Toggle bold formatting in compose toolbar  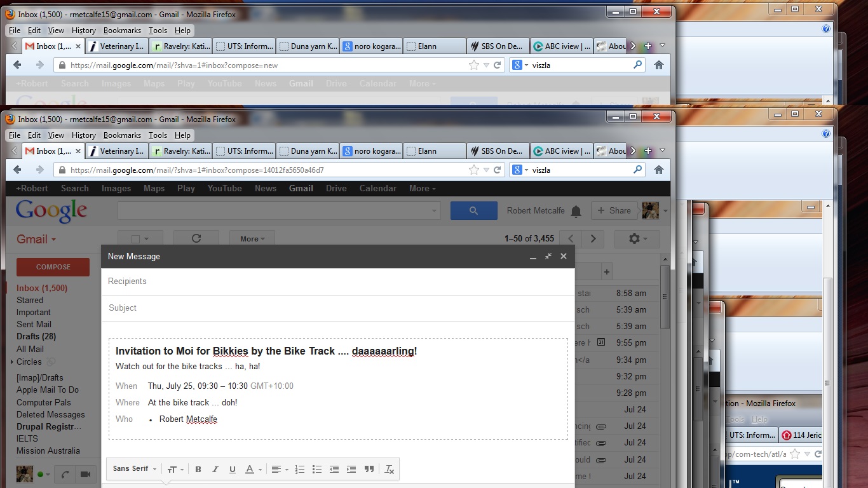(x=198, y=470)
